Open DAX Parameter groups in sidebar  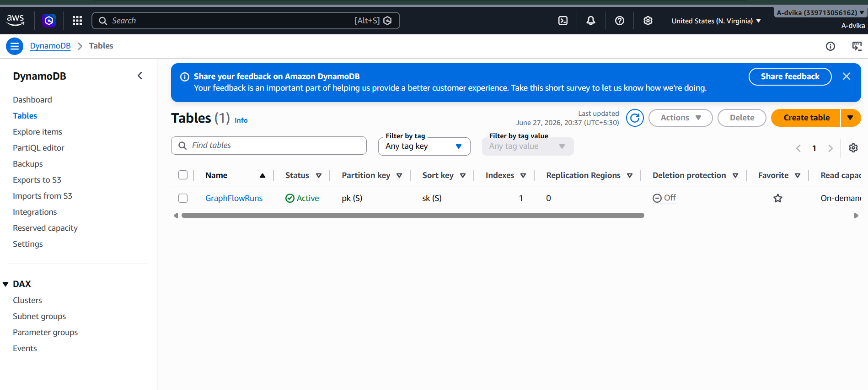click(x=45, y=332)
